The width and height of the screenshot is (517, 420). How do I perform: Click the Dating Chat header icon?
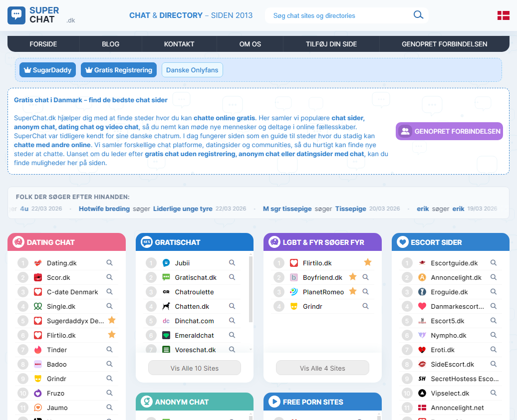click(18, 242)
